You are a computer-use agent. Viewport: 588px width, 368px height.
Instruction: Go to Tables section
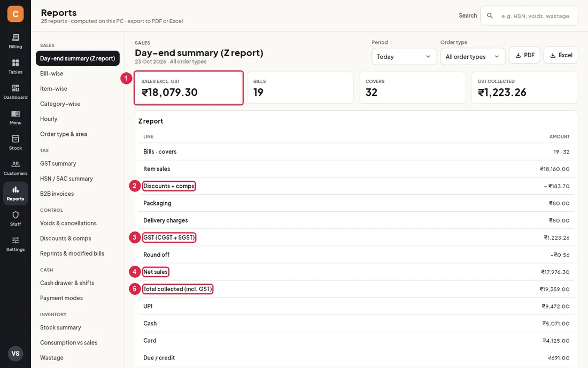tap(16, 66)
